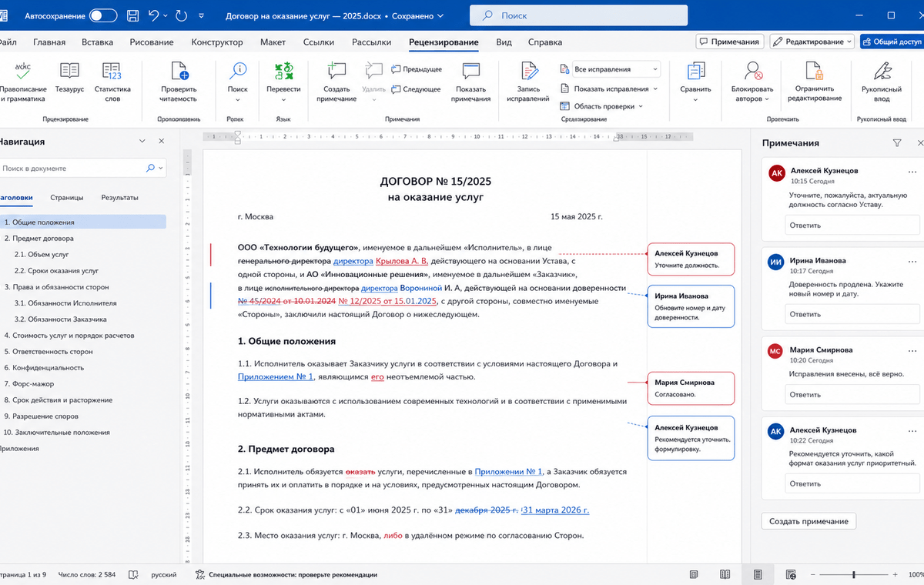The width and height of the screenshot is (924, 585).
Task: Click the zoom in plus button
Action: pyautogui.click(x=893, y=575)
